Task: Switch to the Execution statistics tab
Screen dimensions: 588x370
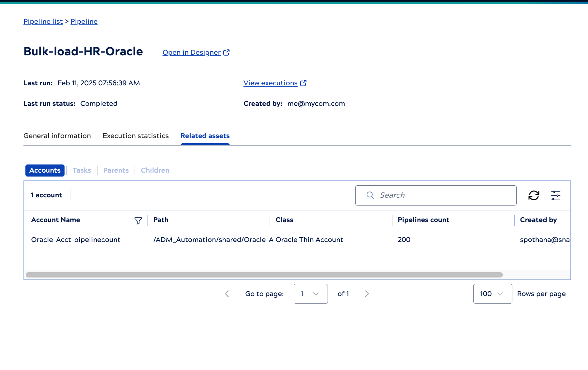Action: point(136,136)
